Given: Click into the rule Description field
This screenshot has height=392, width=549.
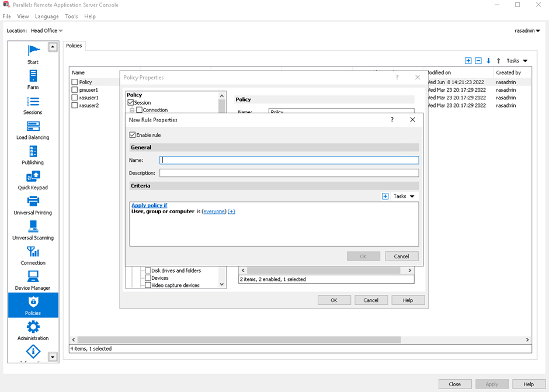Looking at the screenshot, I should tap(289, 173).
